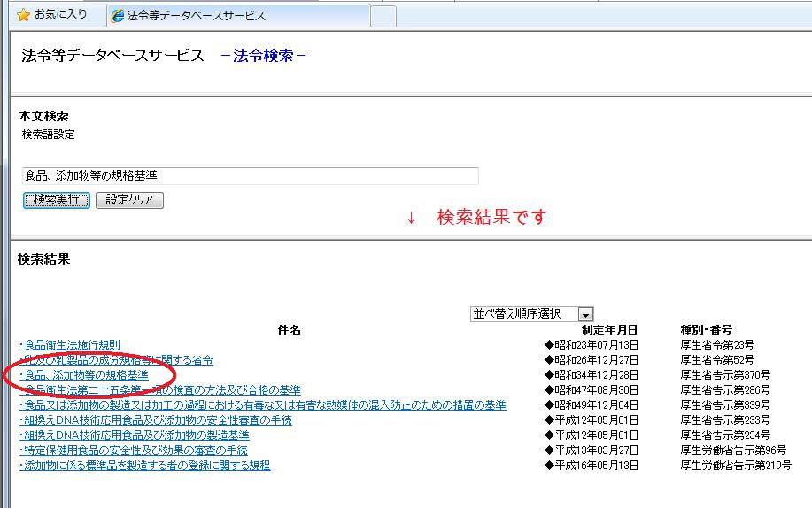Open 食品衛生法第二十五条 inspection standards link
This screenshot has height=508, width=812.
160,390
